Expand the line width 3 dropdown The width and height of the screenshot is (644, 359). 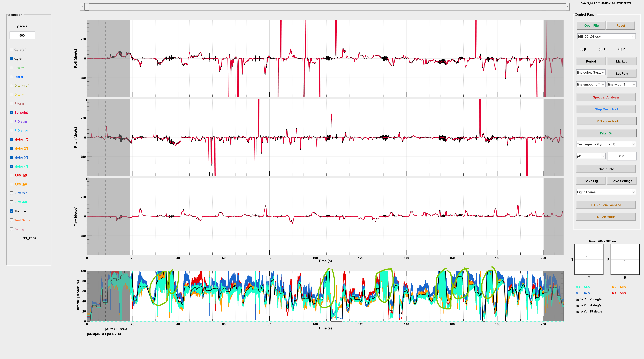622,85
